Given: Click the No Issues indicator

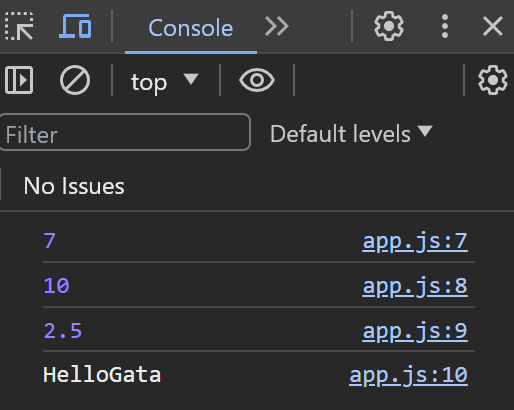Looking at the screenshot, I should [x=74, y=186].
